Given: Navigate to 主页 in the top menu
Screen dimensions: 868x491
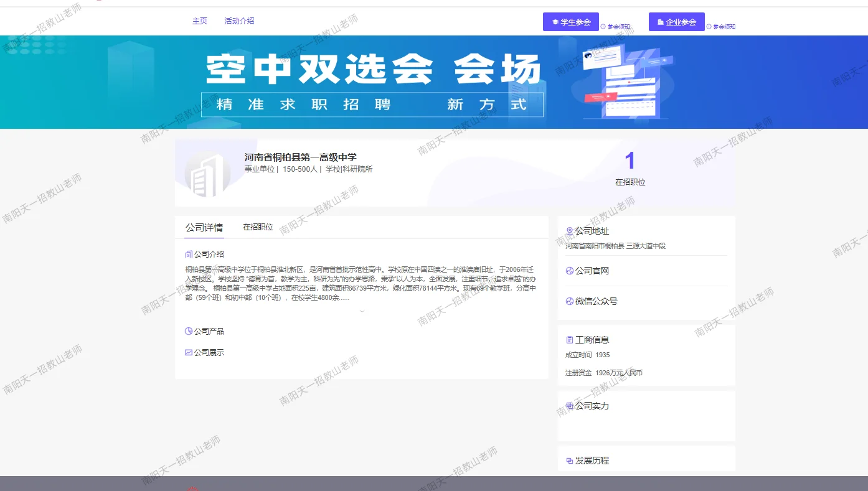Looking at the screenshot, I should tap(199, 21).
